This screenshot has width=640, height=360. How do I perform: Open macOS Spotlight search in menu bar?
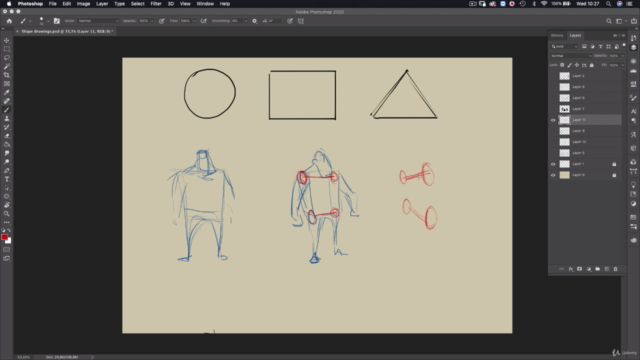click(x=608, y=4)
